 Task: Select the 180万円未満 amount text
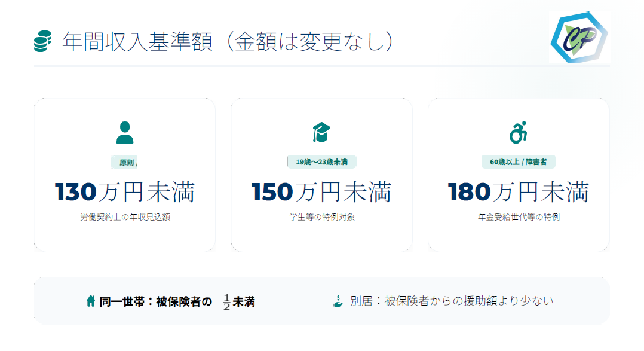pyautogui.click(x=519, y=193)
